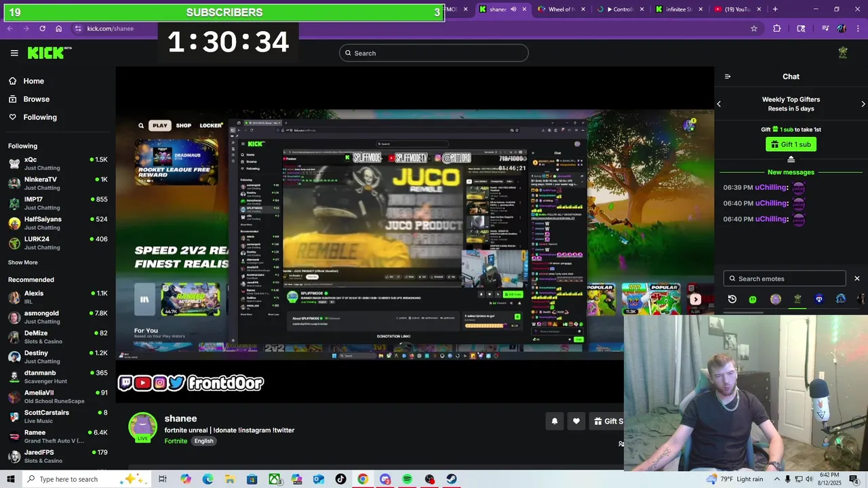
Task: Open Microsoft Edge from taskbar
Action: click(x=208, y=479)
